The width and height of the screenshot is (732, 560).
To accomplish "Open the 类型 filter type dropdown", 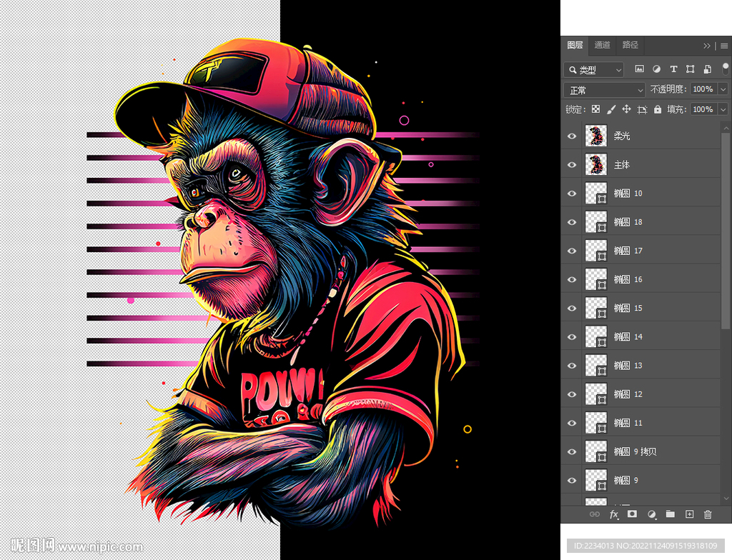I will 594,70.
